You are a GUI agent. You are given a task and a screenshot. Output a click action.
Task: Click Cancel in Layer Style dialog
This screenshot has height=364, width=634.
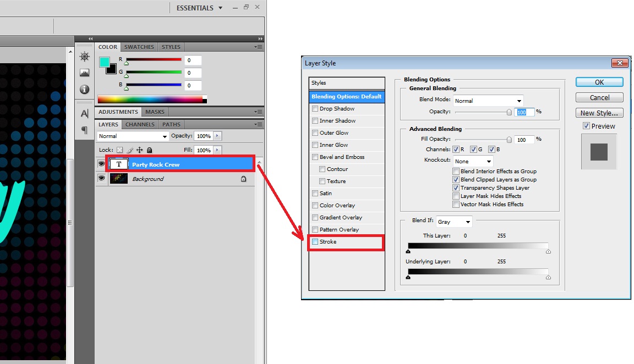pyautogui.click(x=599, y=97)
